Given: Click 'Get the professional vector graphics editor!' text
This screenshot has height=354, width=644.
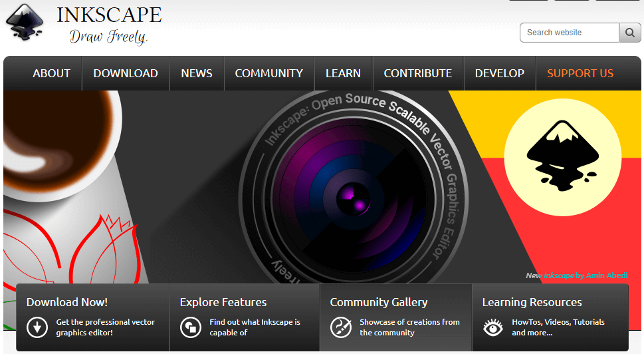Looking at the screenshot, I should [x=106, y=327].
